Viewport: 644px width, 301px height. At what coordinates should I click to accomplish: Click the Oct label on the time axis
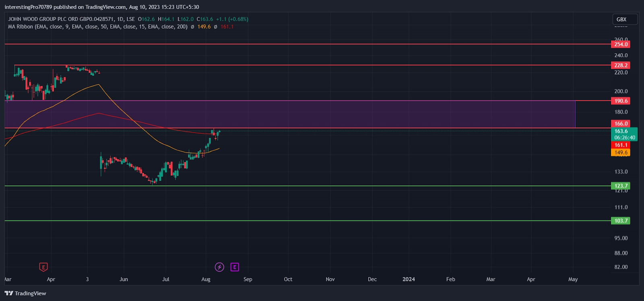[x=288, y=279]
